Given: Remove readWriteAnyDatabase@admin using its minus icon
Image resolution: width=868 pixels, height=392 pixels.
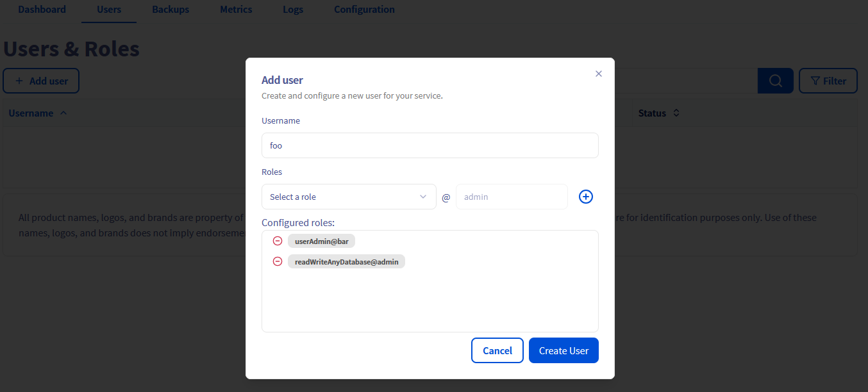Looking at the screenshot, I should [x=278, y=261].
